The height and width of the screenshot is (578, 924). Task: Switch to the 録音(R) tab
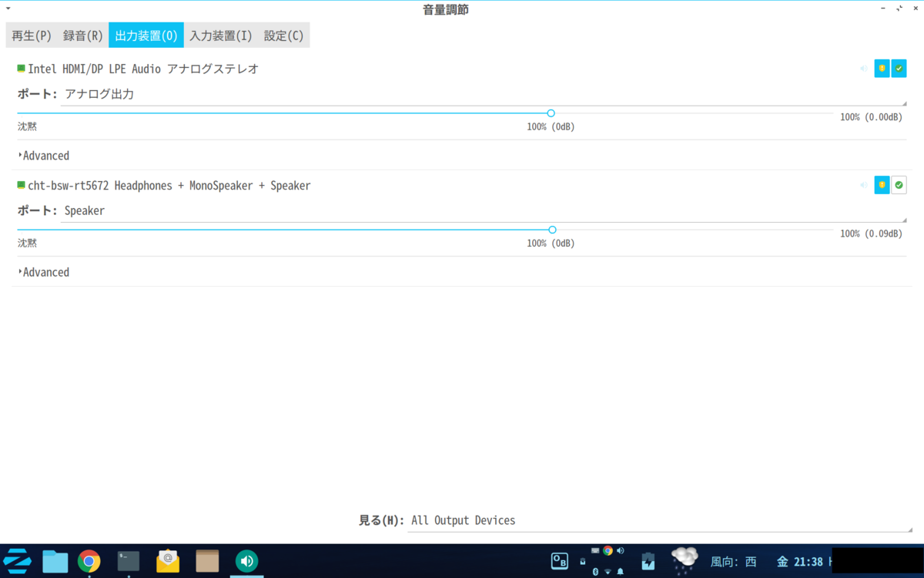[83, 35]
